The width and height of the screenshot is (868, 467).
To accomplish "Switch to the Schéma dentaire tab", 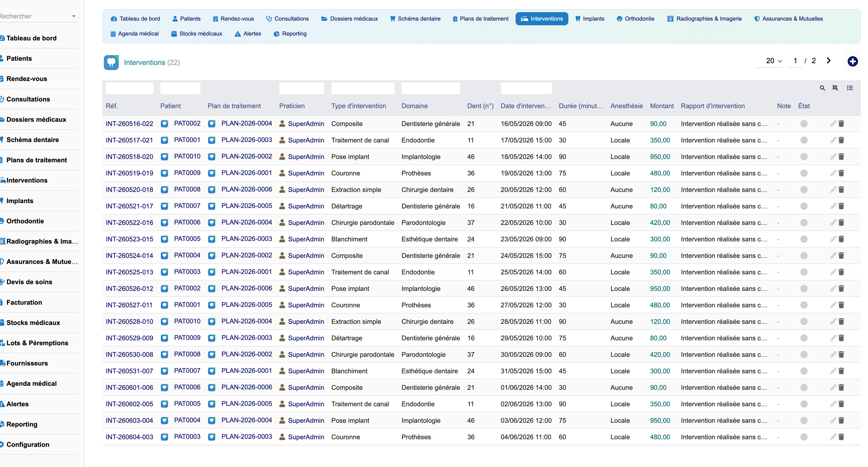I will [415, 19].
